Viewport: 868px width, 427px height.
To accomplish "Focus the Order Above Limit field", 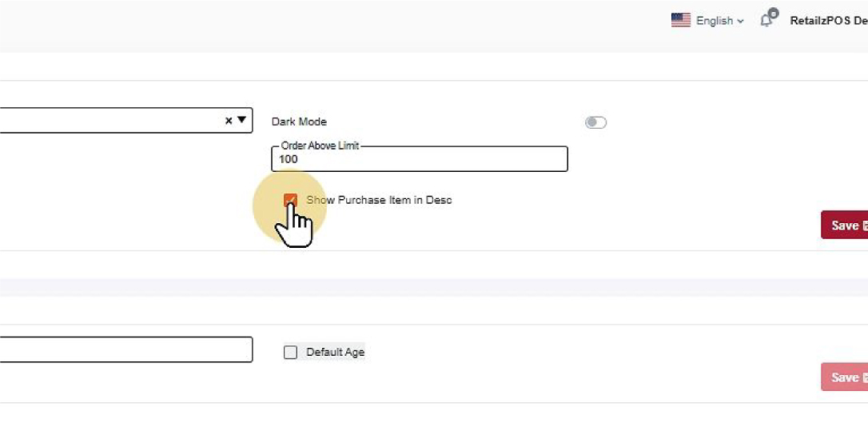I will 419,159.
